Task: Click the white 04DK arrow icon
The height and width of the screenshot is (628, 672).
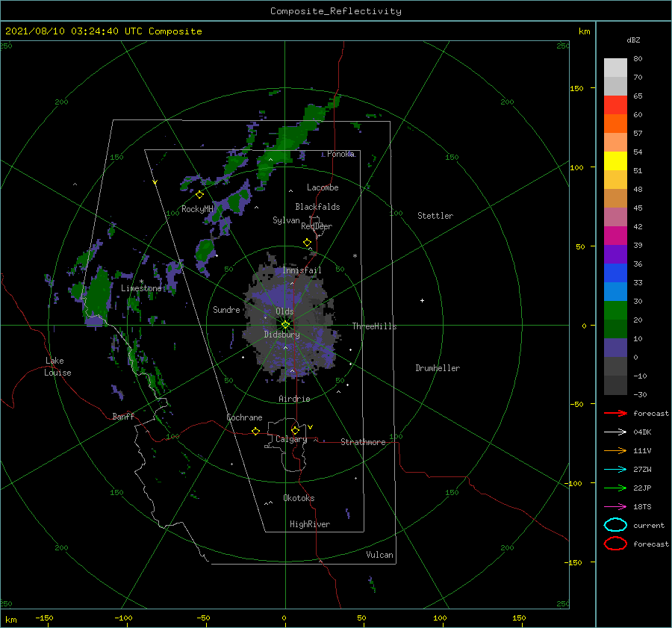Action: (x=615, y=432)
